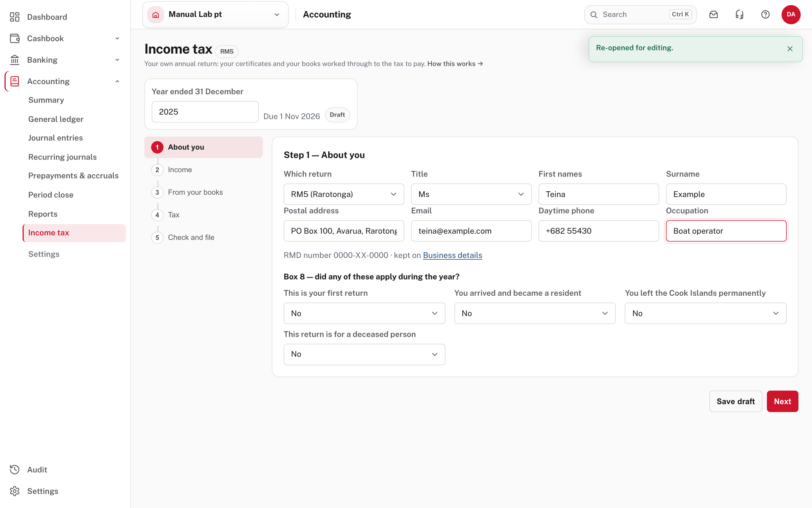The height and width of the screenshot is (508, 812).
Task: Dismiss the Re-opened for editing notification
Action: click(790, 49)
